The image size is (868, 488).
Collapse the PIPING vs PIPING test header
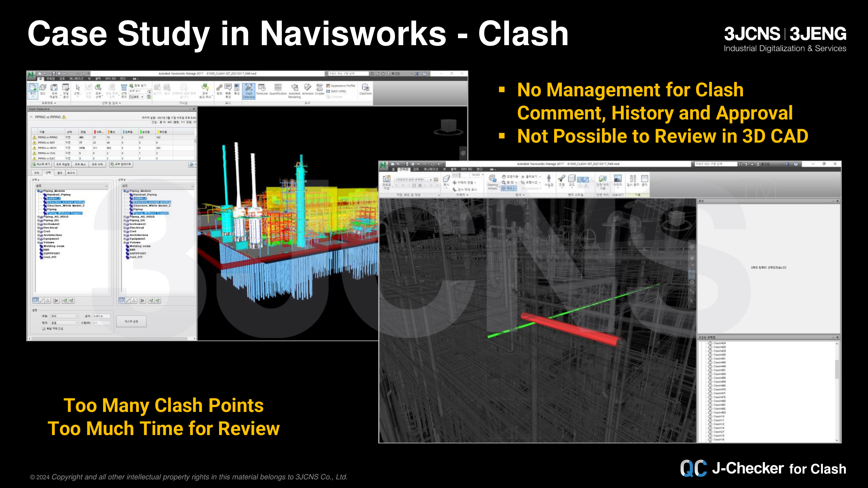pos(32,117)
